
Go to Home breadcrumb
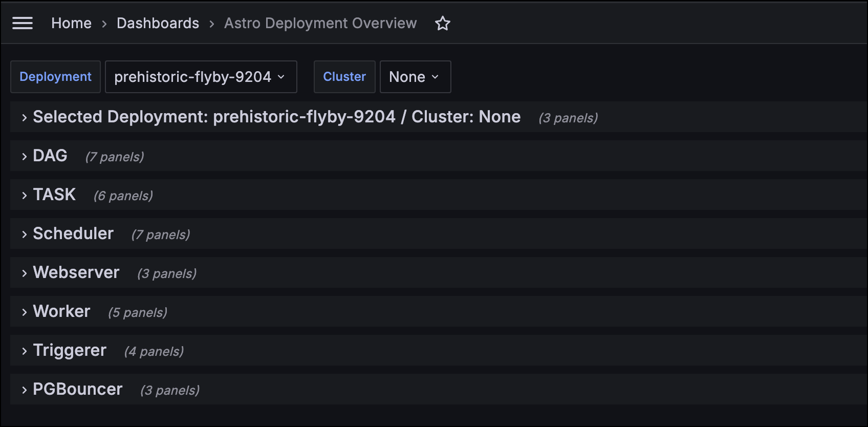(x=71, y=23)
